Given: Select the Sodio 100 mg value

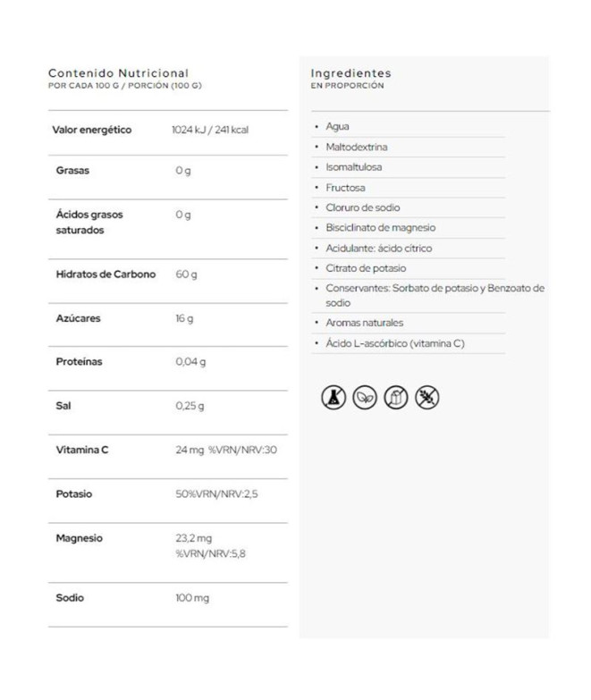Looking at the screenshot, I should click(192, 598).
